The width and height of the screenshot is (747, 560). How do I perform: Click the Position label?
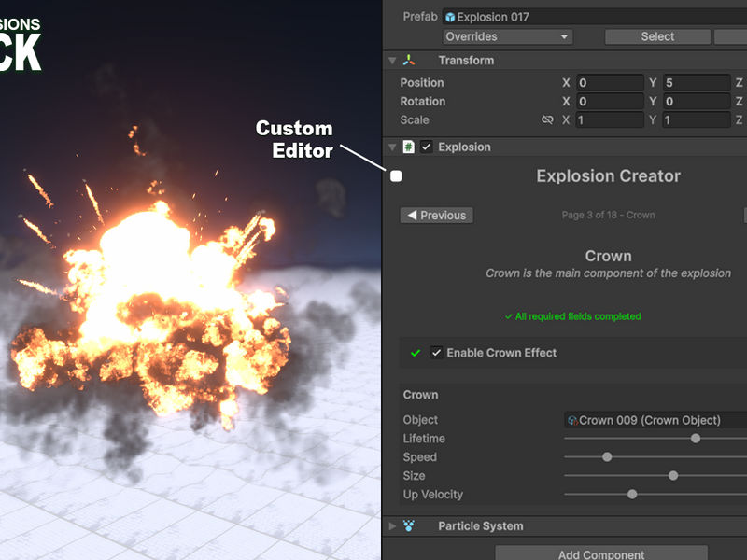click(x=422, y=82)
